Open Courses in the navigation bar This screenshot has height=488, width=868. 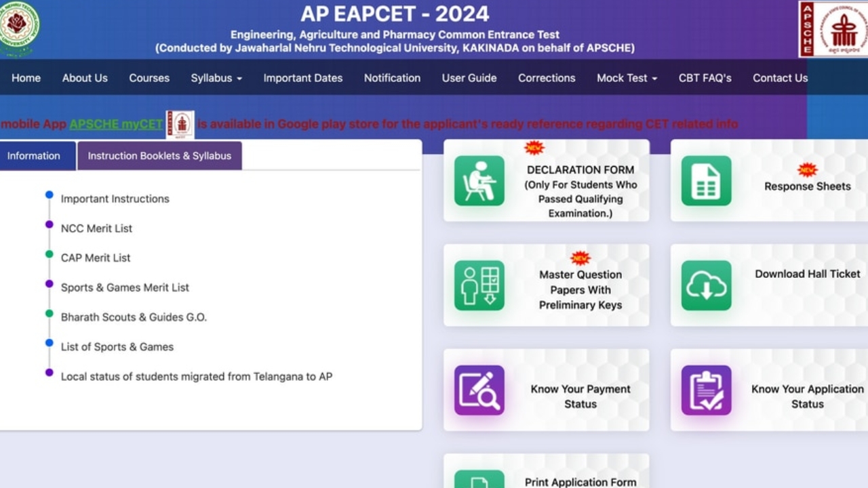pyautogui.click(x=149, y=78)
